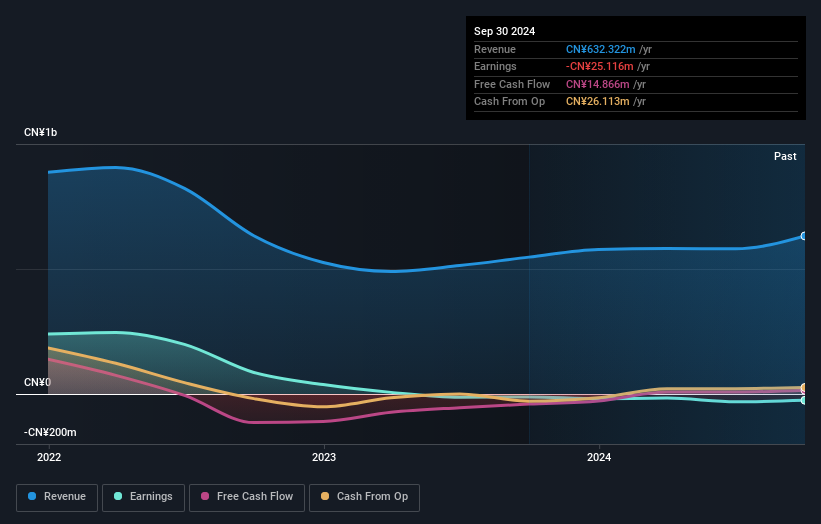Viewport: 821px width, 524px height.
Task: Click the CN¥26.113m cash from op value
Action: 597,102
